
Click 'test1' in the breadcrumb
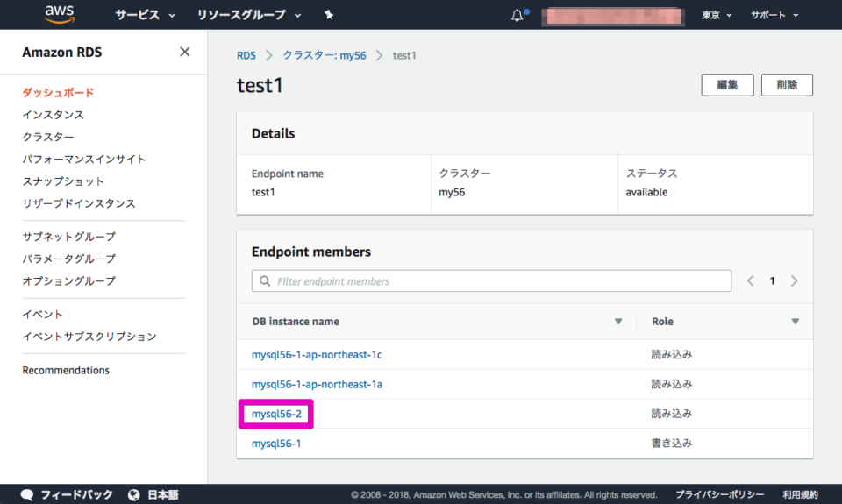click(404, 55)
